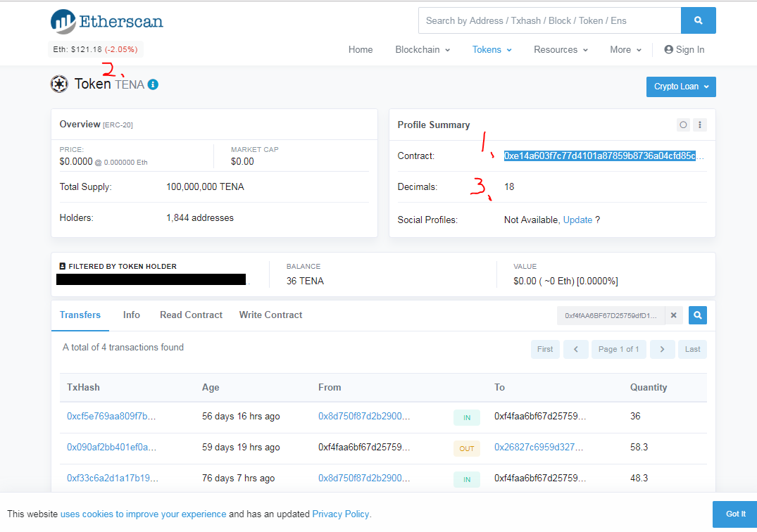This screenshot has width=757, height=532.
Task: Click the Age column header
Action: point(211,387)
